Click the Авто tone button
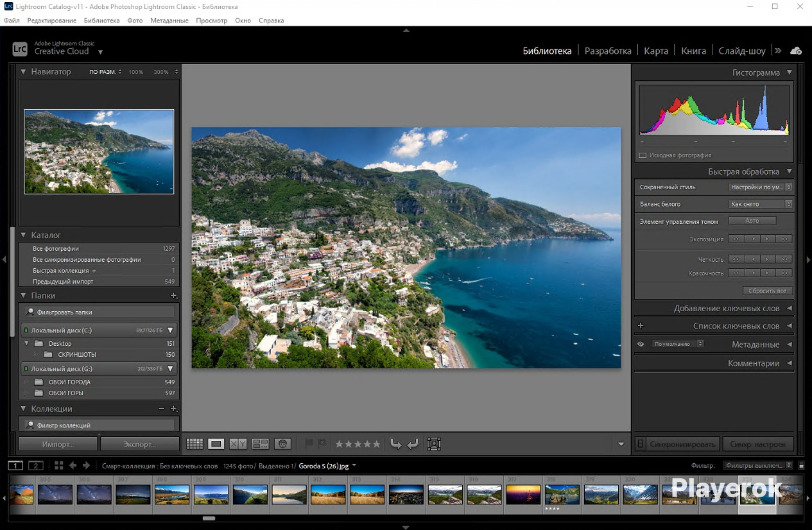Image resolution: width=812 pixels, height=530 pixels. tap(752, 221)
